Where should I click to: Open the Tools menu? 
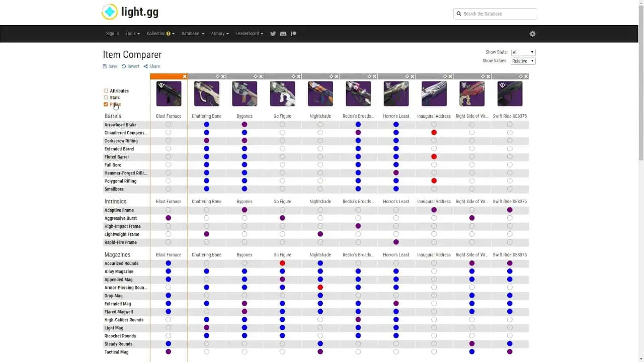pyautogui.click(x=133, y=34)
